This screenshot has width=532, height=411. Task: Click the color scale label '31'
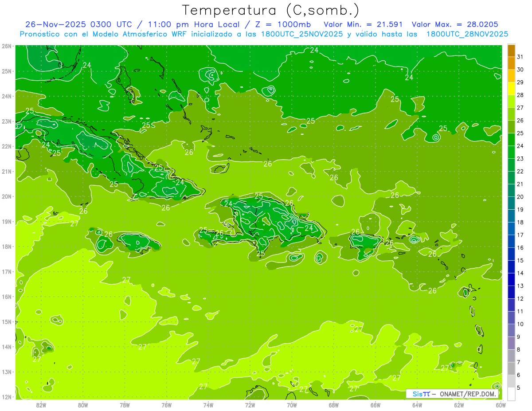[x=520, y=57]
